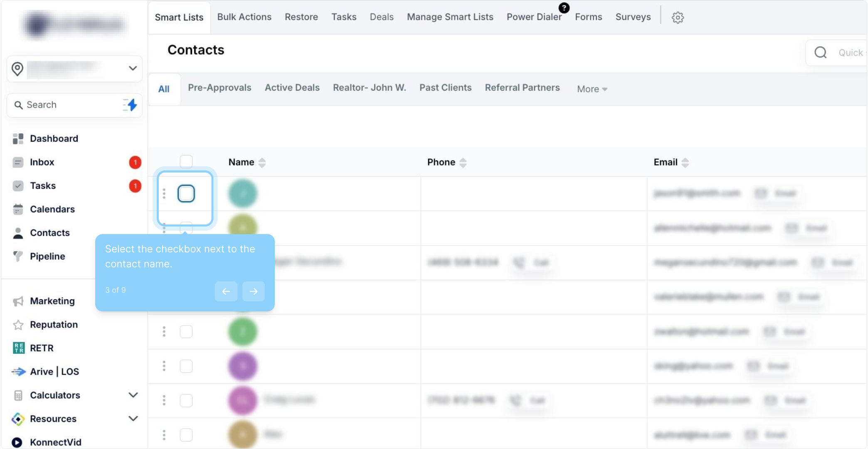Open the settings gear icon

[678, 17]
